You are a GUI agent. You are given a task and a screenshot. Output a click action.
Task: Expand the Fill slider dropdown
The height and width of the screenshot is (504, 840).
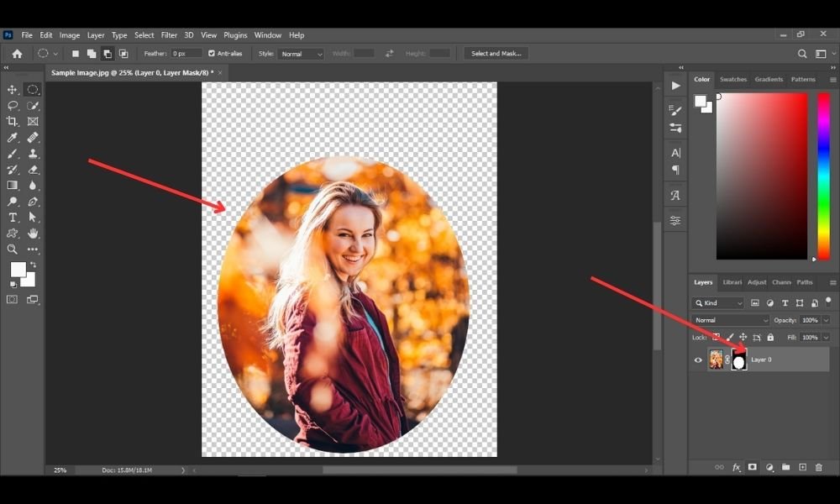[x=826, y=338]
